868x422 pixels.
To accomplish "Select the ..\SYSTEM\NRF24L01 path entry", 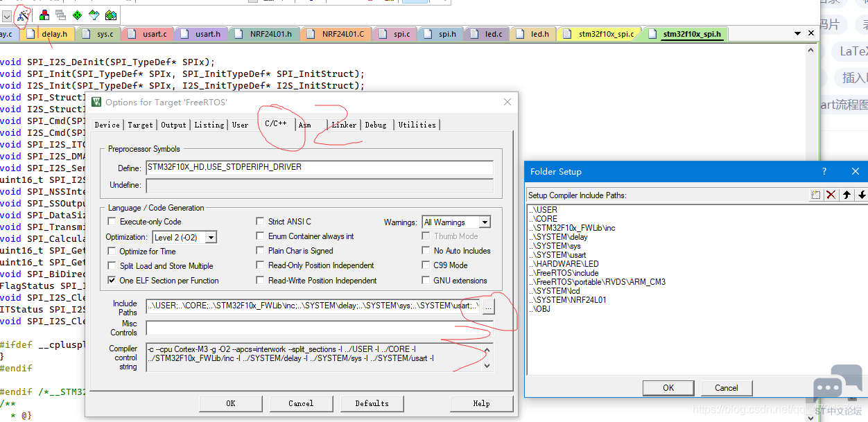I will click(x=568, y=300).
